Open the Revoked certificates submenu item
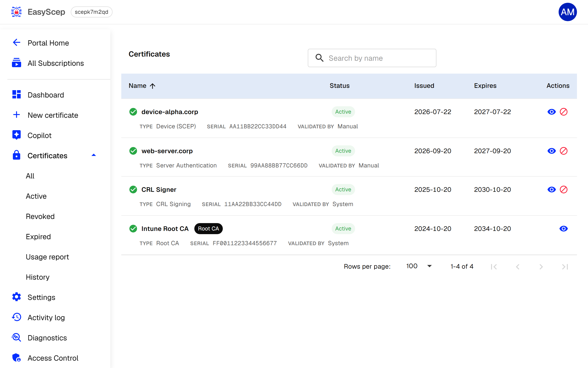The height and width of the screenshot is (368, 588). [40, 216]
